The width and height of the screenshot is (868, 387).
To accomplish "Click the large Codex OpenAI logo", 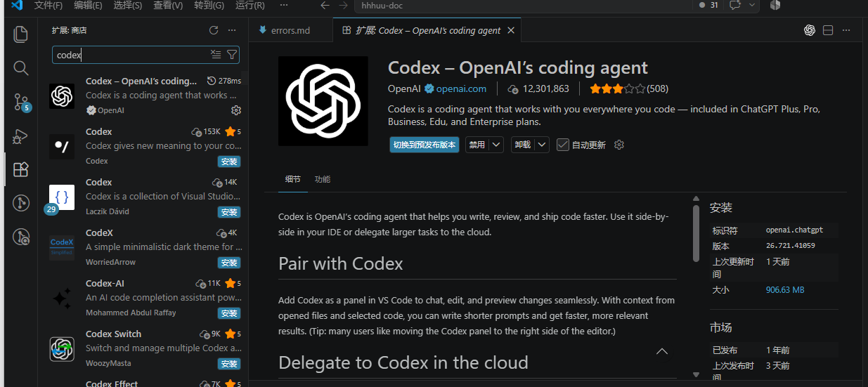I will coord(323,101).
